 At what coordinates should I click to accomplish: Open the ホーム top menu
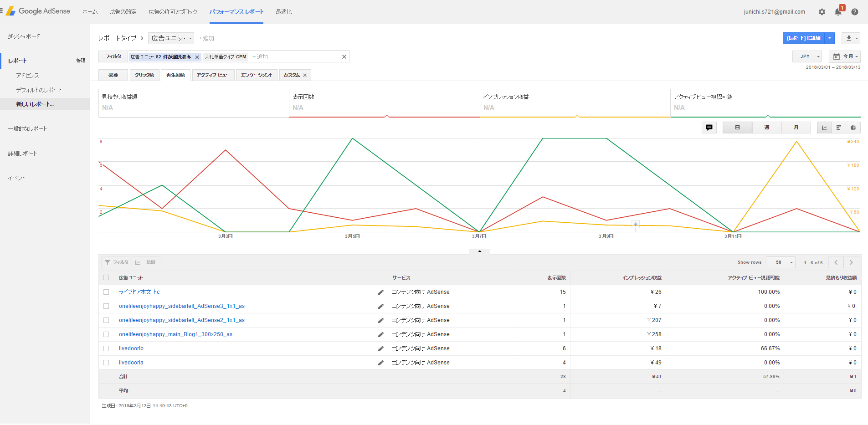click(x=90, y=12)
